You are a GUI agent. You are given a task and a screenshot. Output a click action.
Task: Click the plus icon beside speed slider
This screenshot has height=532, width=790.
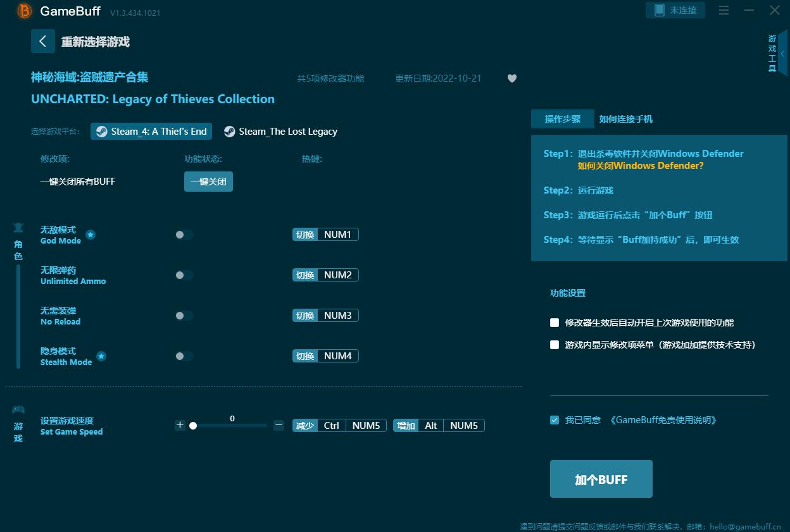pos(180,425)
